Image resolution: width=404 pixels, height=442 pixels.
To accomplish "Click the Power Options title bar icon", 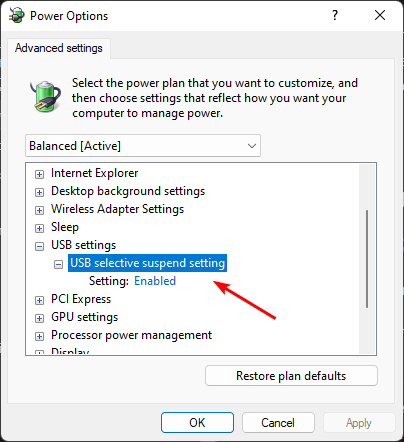I will coord(17,15).
